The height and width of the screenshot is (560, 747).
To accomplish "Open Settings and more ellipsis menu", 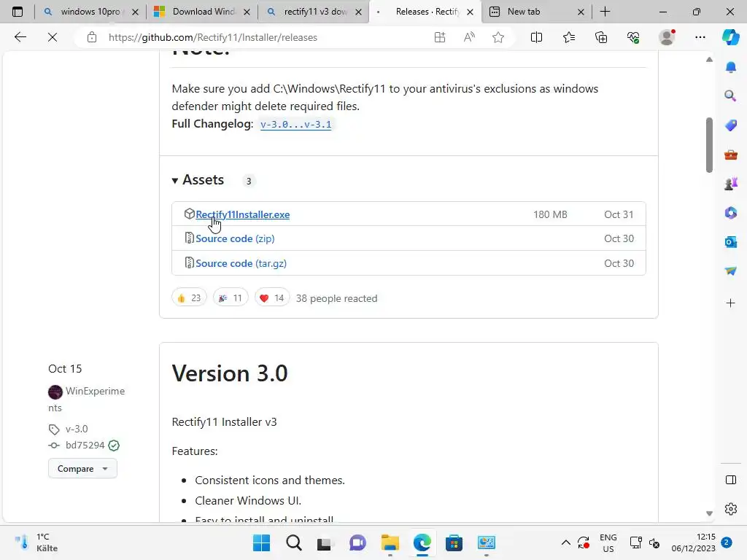I will (700, 37).
